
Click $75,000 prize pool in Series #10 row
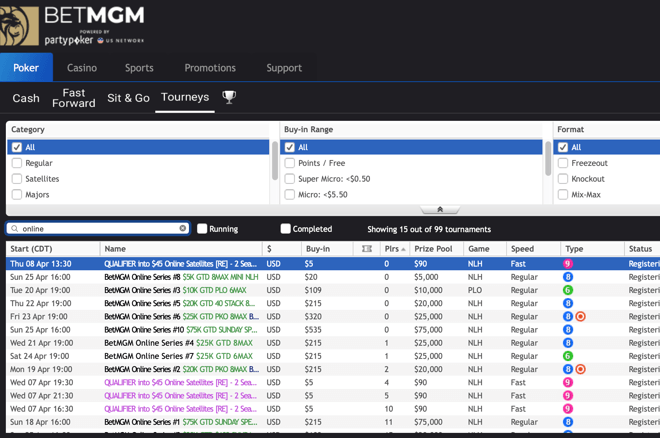click(428, 329)
